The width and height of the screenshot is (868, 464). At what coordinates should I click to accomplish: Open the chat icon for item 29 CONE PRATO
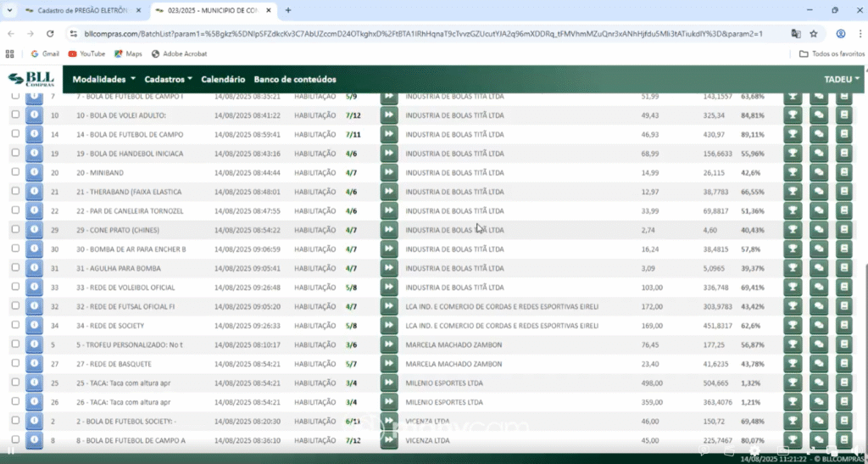(x=819, y=230)
